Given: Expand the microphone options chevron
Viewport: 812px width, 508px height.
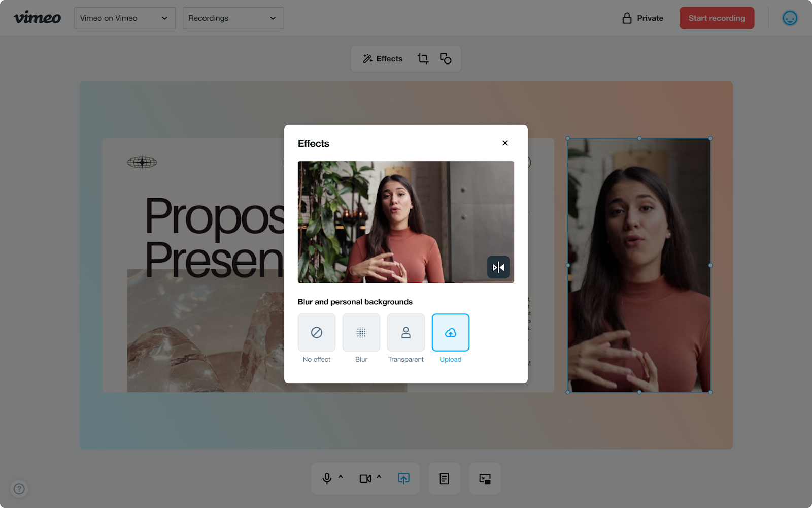Looking at the screenshot, I should (341, 478).
